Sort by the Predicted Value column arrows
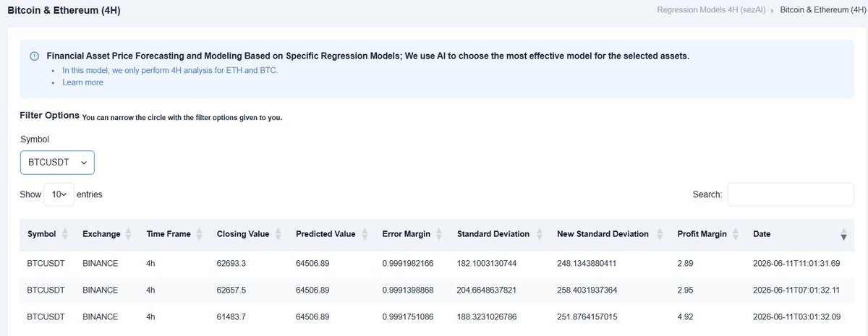868x336 pixels. click(365, 235)
